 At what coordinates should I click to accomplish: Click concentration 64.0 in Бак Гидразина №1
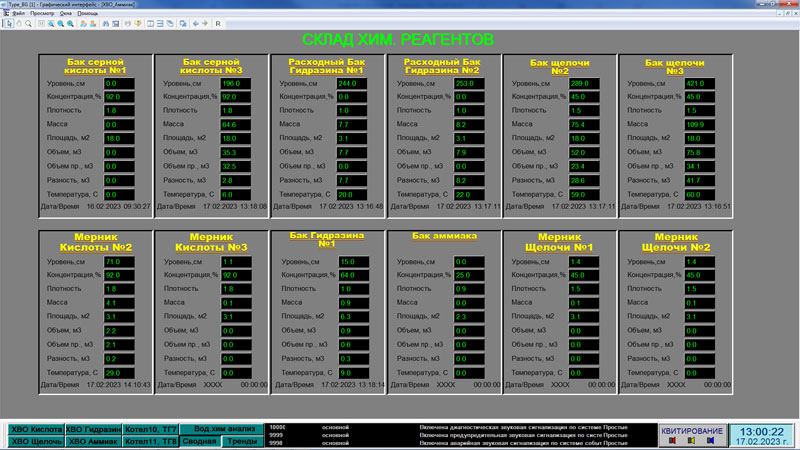(x=354, y=275)
